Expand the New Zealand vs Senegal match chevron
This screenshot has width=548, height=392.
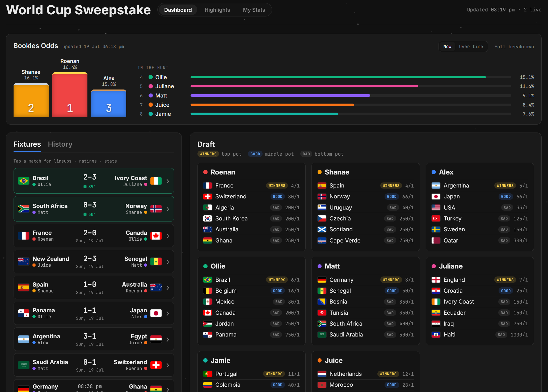168,262
